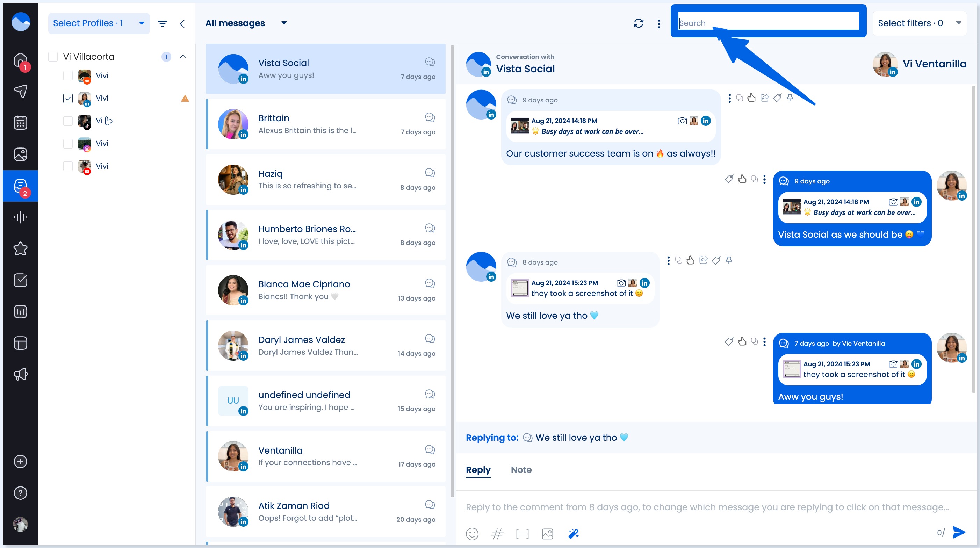The width and height of the screenshot is (980, 548).
Task: Open the 'Select Profiles' dropdown
Action: [99, 23]
